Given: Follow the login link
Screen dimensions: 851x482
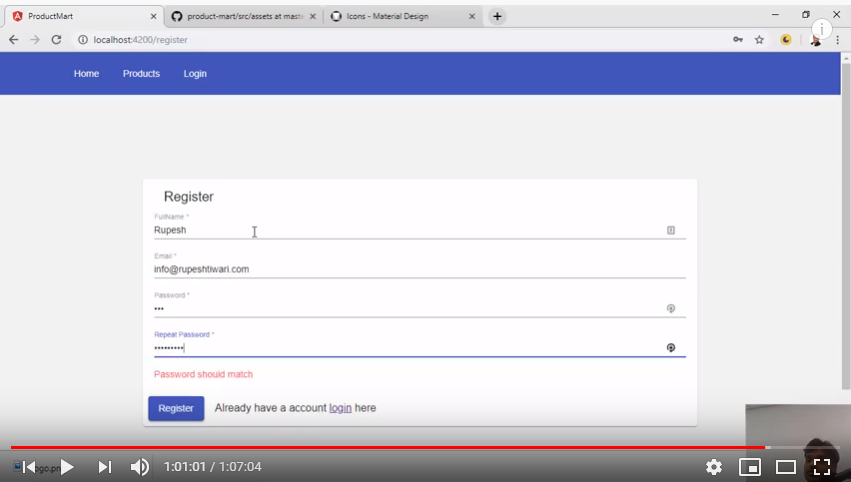Looking at the screenshot, I should [x=340, y=408].
